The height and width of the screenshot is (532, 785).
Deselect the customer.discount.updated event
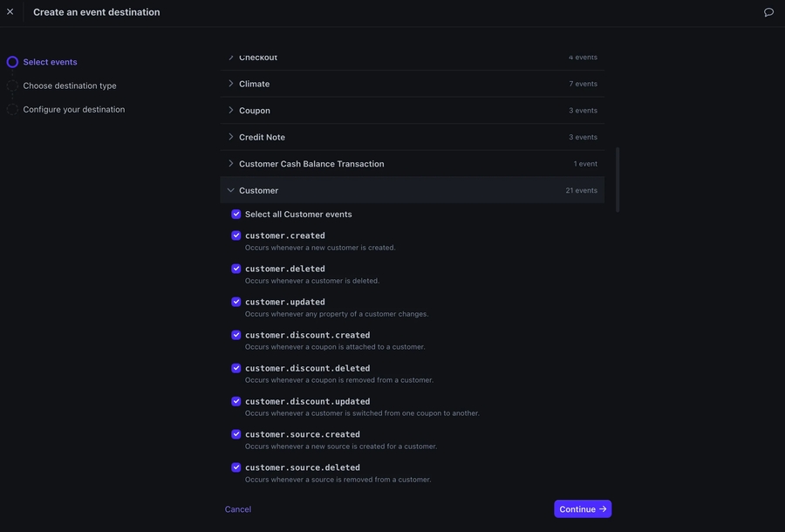pyautogui.click(x=236, y=401)
